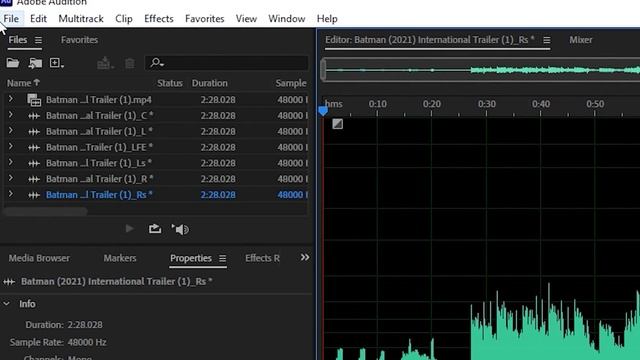Viewport: 640px width, 360px height.
Task: Open the Properties panel hamburger menu
Action: (222, 259)
